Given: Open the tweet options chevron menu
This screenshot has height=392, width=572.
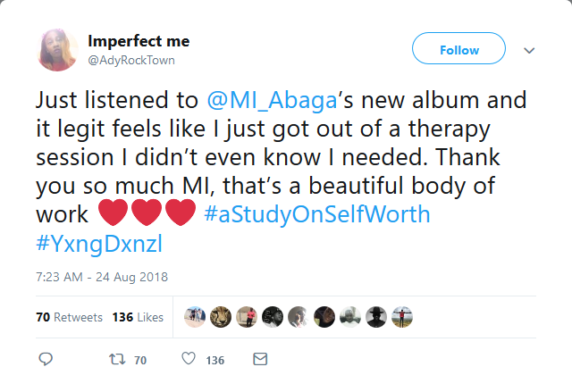Looking at the screenshot, I should click(x=528, y=50).
